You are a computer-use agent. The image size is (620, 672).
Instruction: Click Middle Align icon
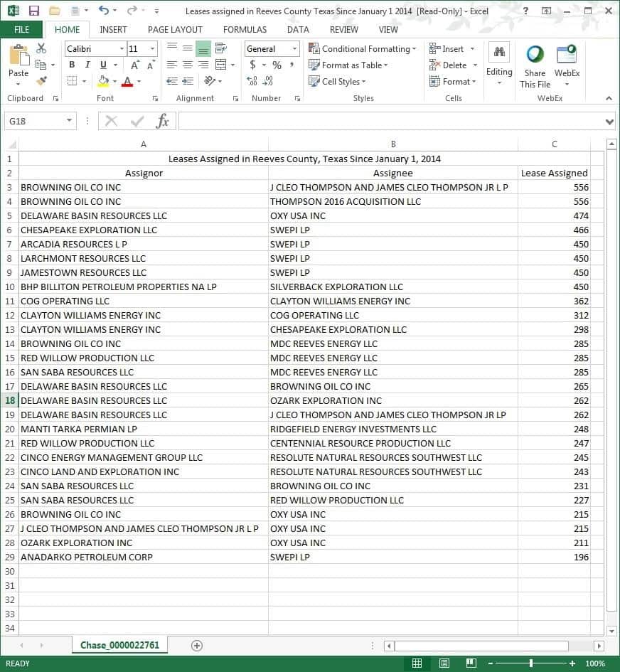click(187, 48)
